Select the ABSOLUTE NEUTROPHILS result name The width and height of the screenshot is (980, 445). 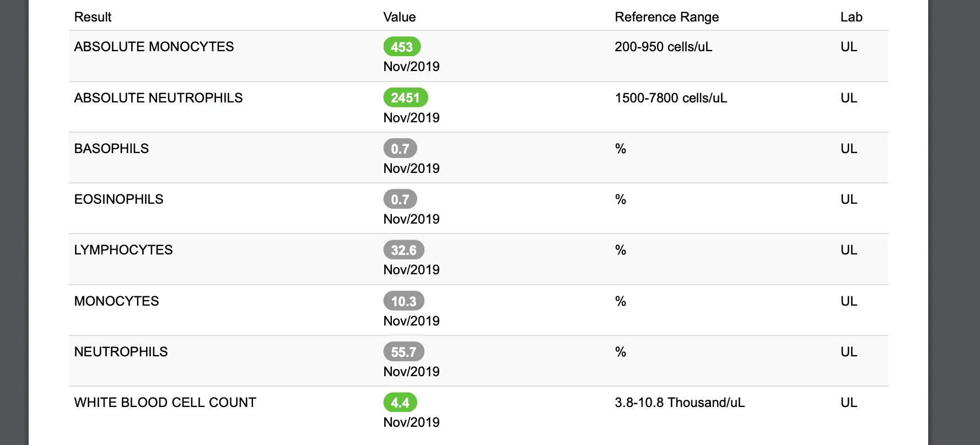pos(159,98)
